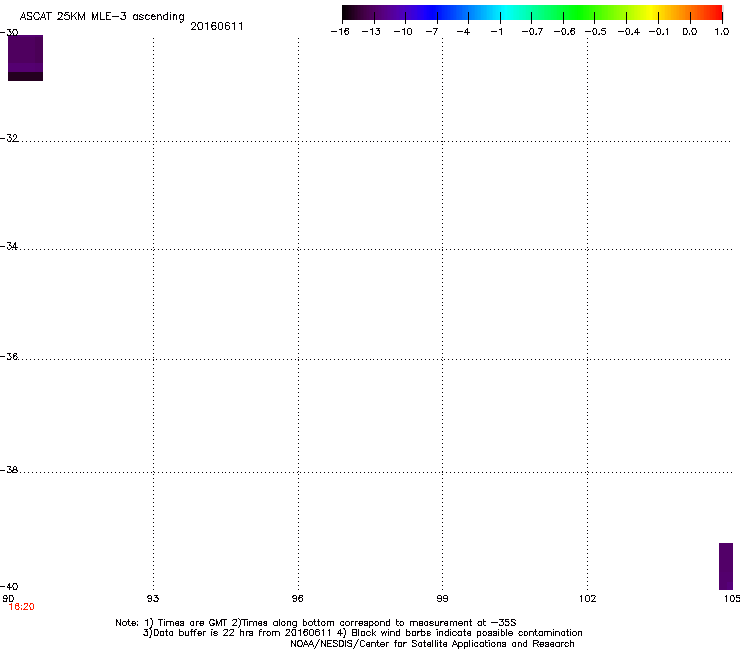This screenshot has width=740, height=650.
Task: Click the ASCAT 25KM MLE-3 ascending title
Action: pos(102,17)
